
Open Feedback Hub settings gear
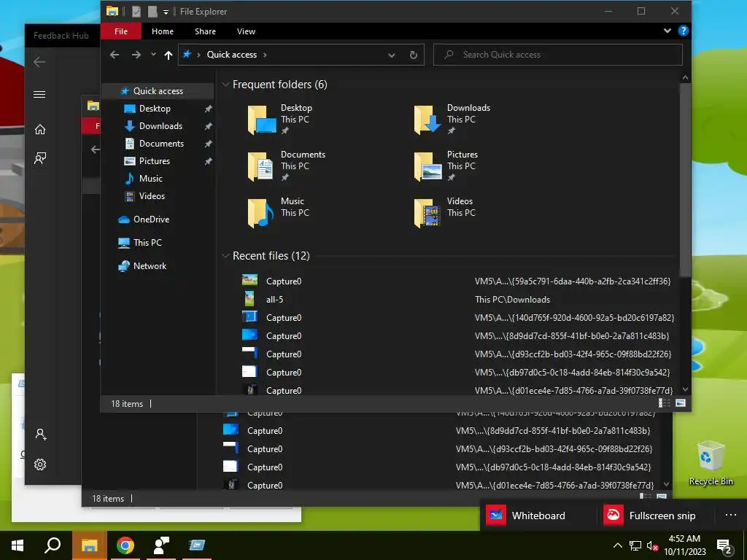click(40, 464)
